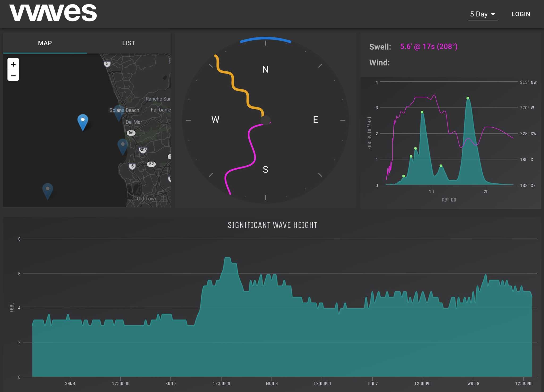Click the LOGIN button
The image size is (544, 392).
[x=521, y=14]
